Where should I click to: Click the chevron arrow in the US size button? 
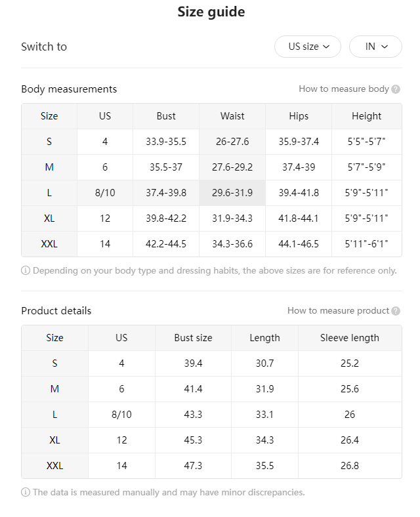coord(326,47)
